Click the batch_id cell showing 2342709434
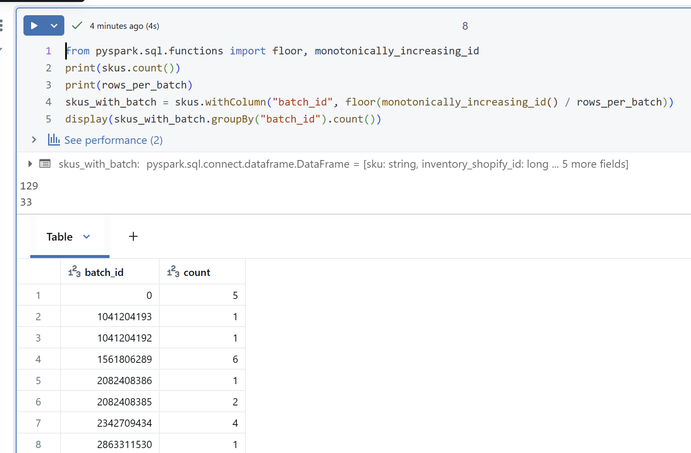This screenshot has height=453, width=691. (x=118, y=423)
